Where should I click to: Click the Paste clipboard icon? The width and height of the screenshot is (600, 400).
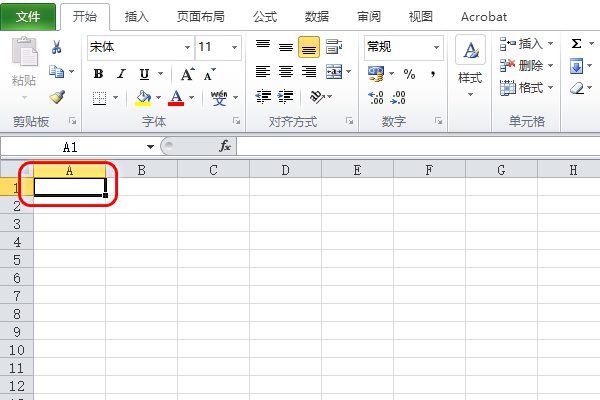[24, 51]
